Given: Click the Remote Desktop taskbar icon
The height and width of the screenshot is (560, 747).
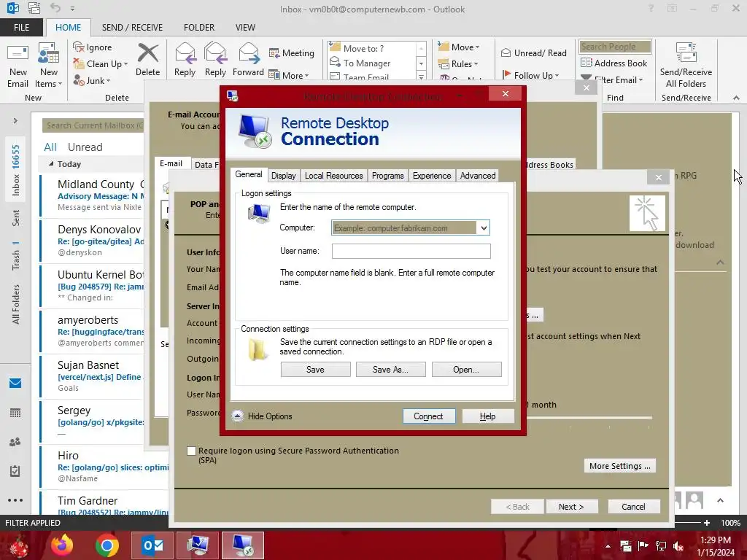Looking at the screenshot, I should pyautogui.click(x=242, y=545).
